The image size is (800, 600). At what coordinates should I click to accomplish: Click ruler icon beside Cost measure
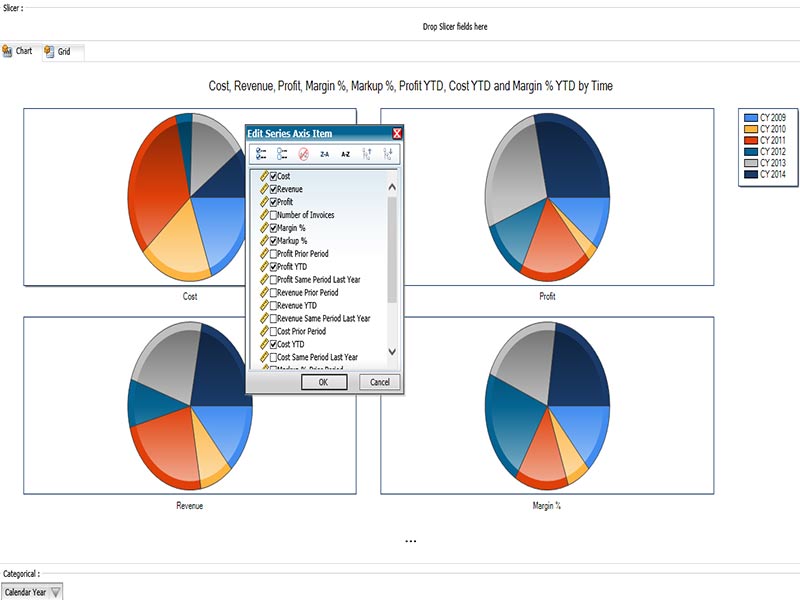coord(264,176)
